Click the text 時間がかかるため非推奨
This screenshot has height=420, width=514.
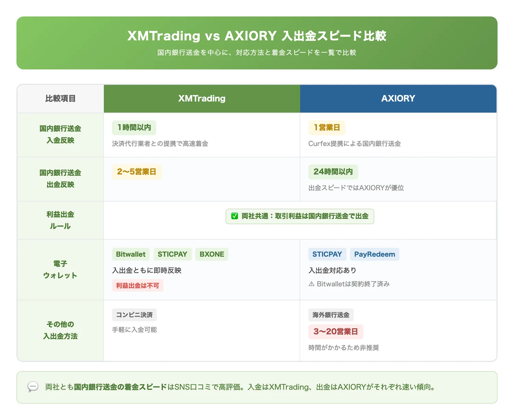344,348
